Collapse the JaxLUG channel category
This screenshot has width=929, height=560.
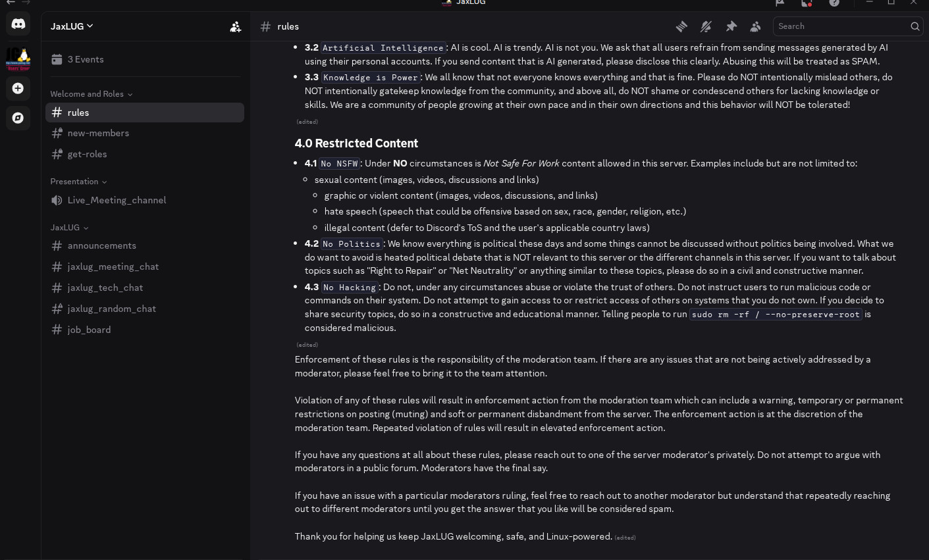click(x=69, y=228)
